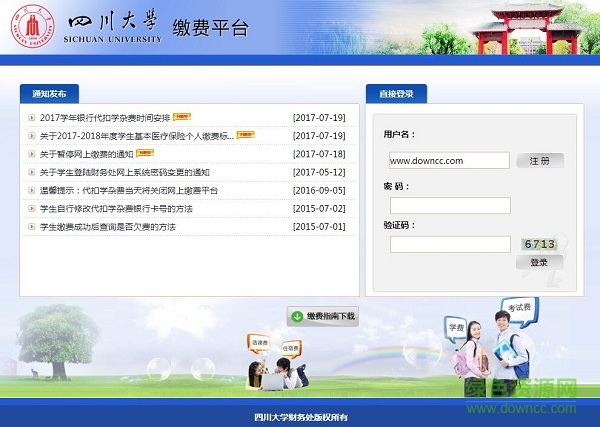Click NEW badge after 2017学年银行代扣学杂费时间安排
600x427 pixels.
[182, 116]
